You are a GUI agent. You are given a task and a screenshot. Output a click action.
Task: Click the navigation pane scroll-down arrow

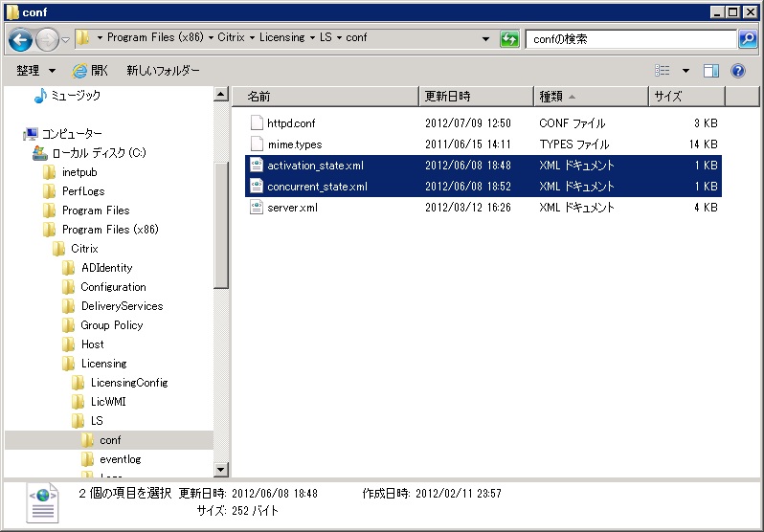(221, 469)
